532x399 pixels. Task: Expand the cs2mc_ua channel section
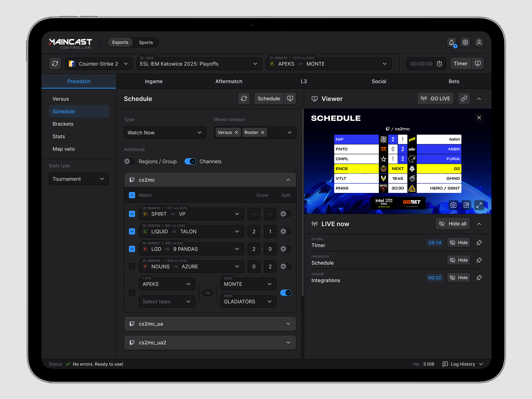pos(288,324)
